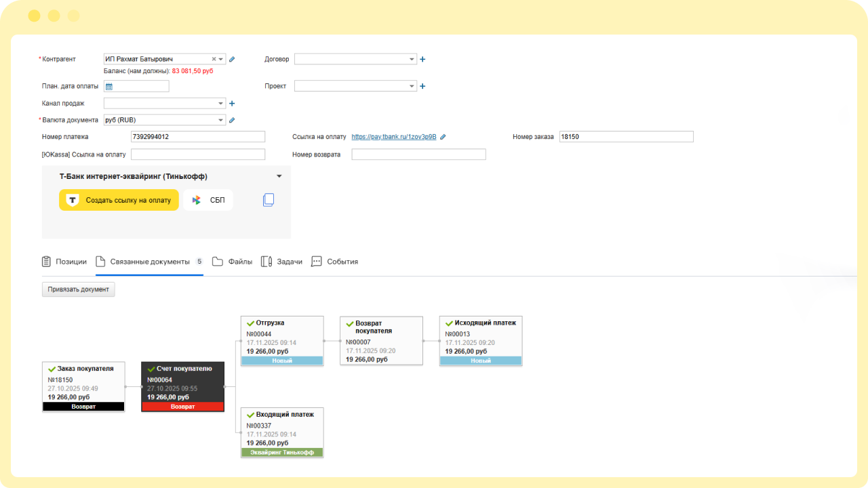The height and width of the screenshot is (488, 868).
Task: Click the Новый status under Исходящий платеж
Action: pos(481,361)
